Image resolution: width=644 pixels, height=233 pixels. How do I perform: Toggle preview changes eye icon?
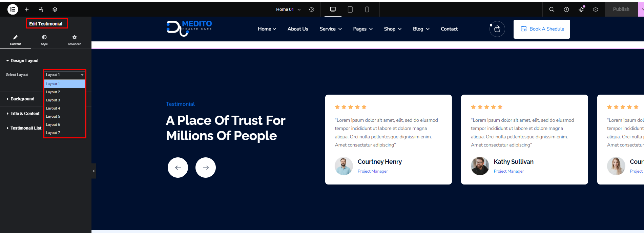(x=596, y=9)
